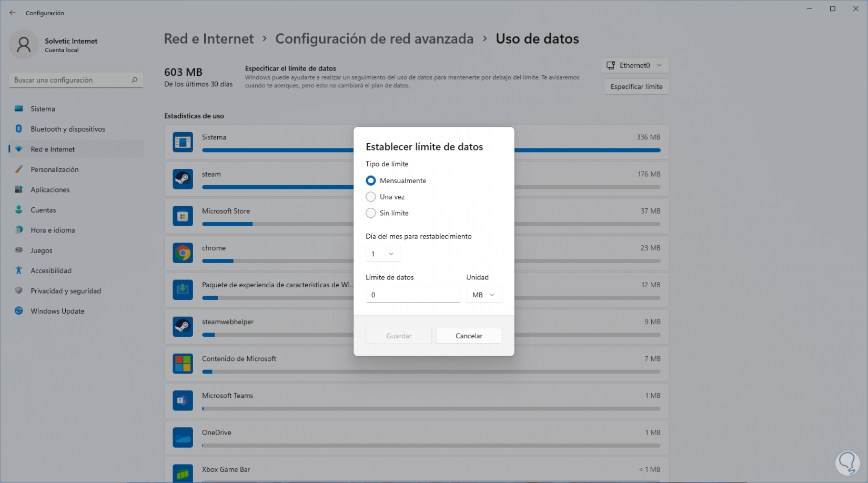
Task: Select the Mensualmente limit type
Action: point(371,180)
